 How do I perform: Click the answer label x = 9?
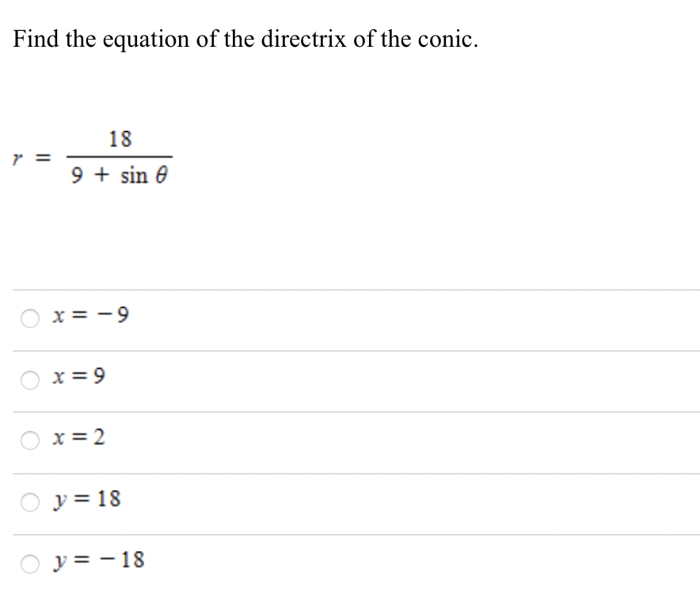[78, 378]
